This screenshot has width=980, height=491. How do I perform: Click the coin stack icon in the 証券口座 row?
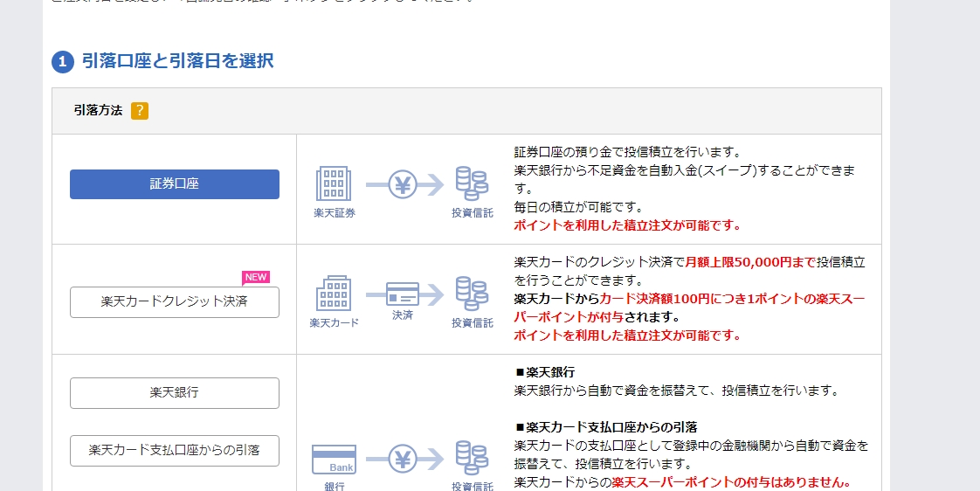pos(472,183)
